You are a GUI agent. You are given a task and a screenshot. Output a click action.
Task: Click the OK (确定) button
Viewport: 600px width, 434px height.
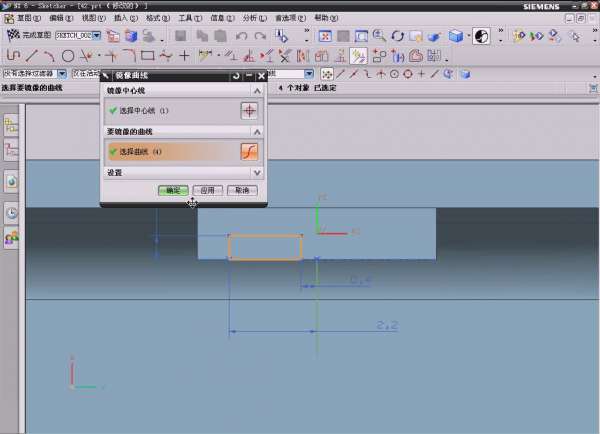pyautogui.click(x=173, y=190)
